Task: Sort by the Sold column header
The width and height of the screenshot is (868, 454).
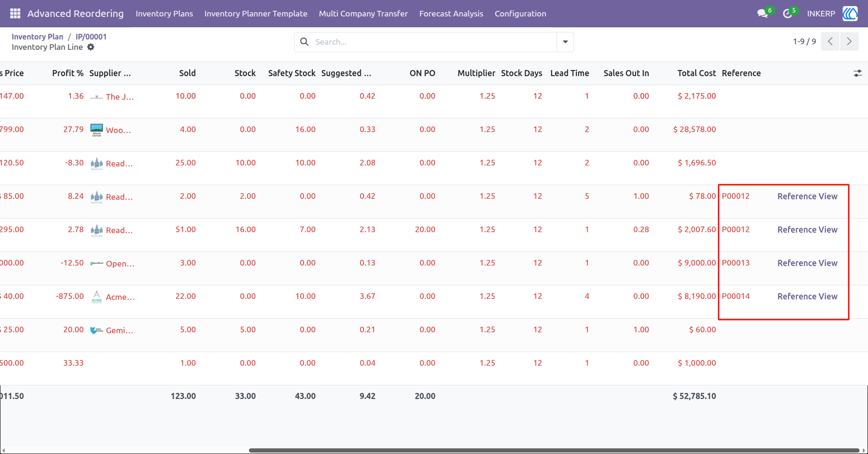Action: 187,73
